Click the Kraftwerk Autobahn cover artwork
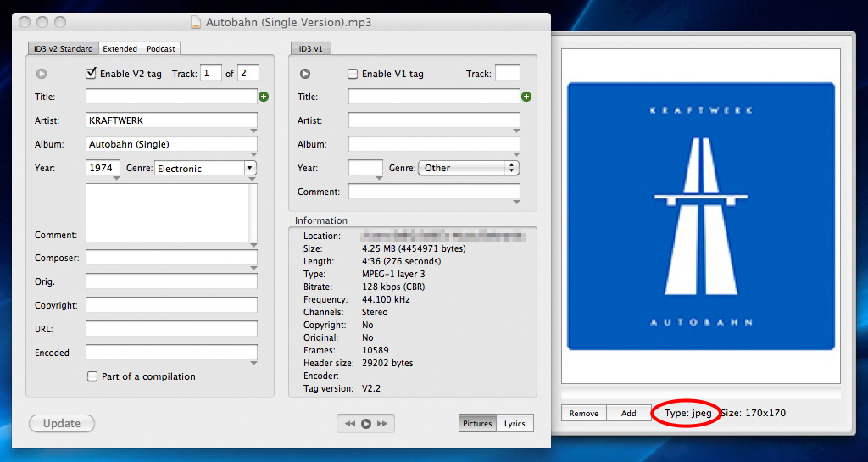Screen dimensions: 868x462 (x=701, y=216)
